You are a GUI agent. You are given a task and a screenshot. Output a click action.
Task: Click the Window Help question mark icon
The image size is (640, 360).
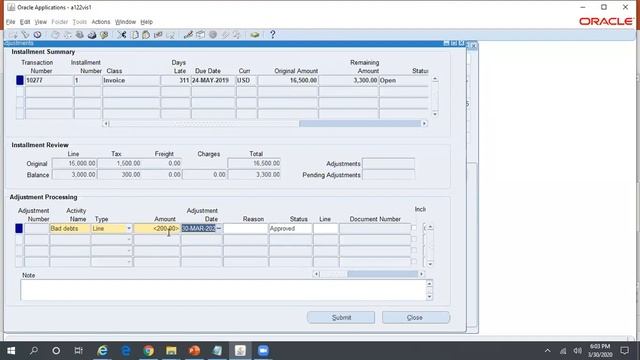coord(273,35)
